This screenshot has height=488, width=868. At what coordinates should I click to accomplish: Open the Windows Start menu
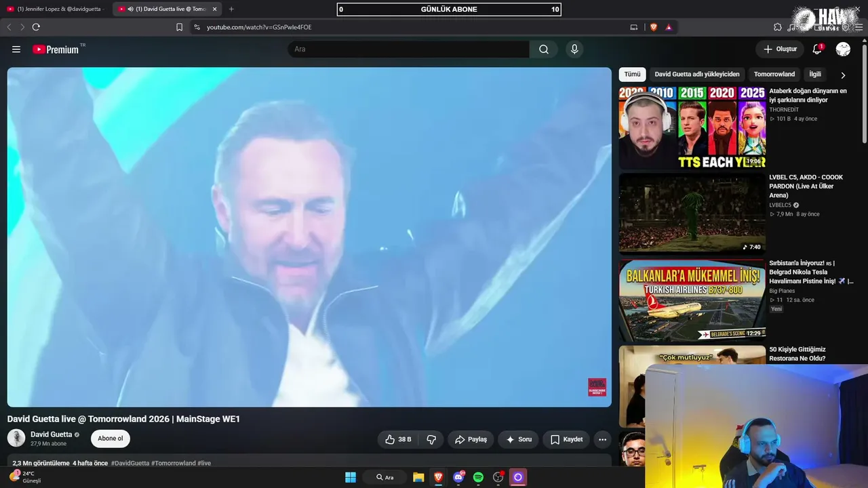pos(351,477)
